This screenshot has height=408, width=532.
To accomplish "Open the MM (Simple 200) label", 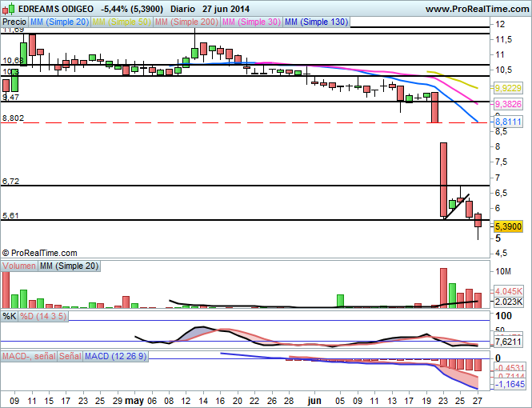I will (186, 22).
